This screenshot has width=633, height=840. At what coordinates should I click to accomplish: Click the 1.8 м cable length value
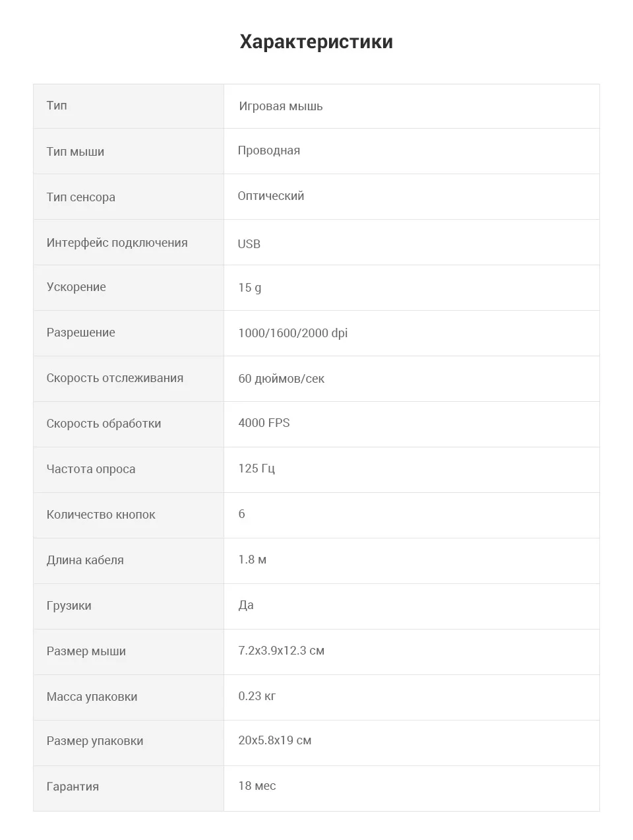[x=253, y=560]
